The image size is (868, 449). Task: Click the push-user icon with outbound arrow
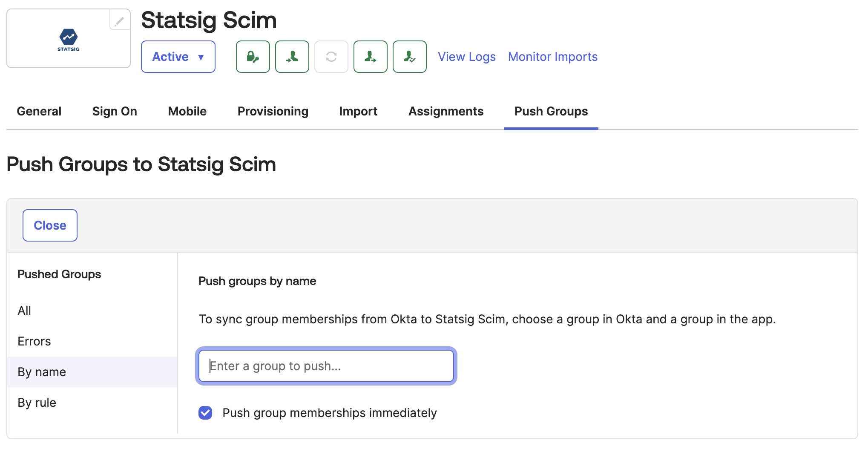tap(370, 57)
